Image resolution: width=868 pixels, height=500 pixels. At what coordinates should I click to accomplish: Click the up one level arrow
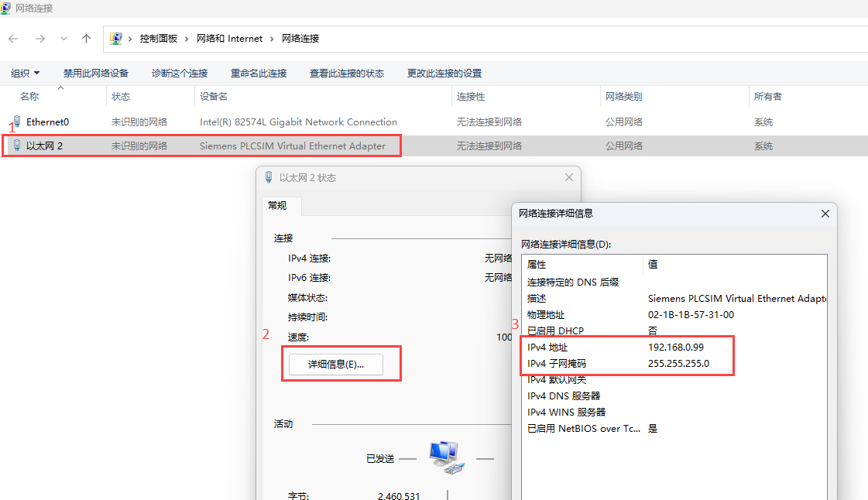click(x=86, y=39)
